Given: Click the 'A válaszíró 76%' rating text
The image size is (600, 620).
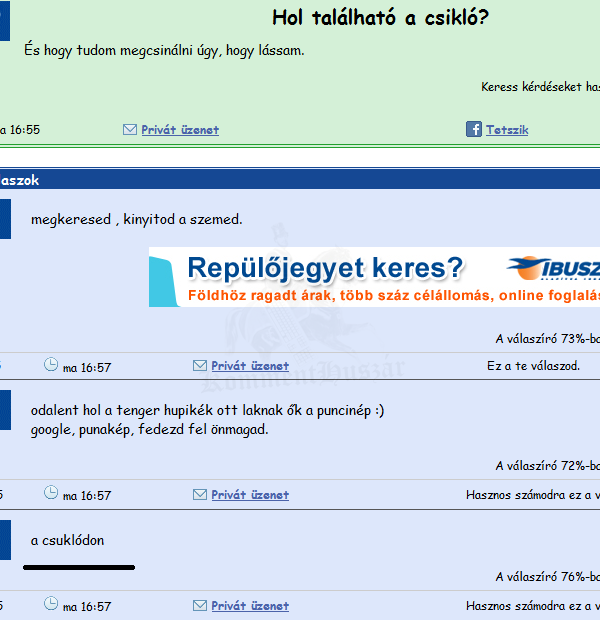Looking at the screenshot, I should tap(547, 577).
